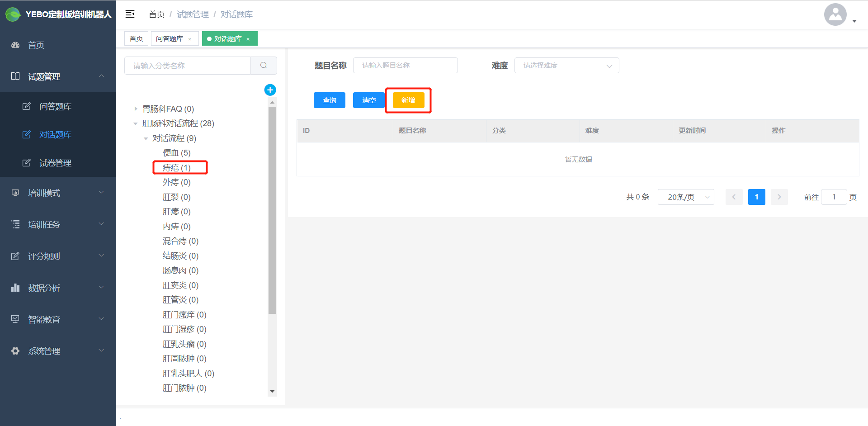Image resolution: width=868 pixels, height=426 pixels.
Task: Close the 问答题库 tab with its x
Action: 190,39
